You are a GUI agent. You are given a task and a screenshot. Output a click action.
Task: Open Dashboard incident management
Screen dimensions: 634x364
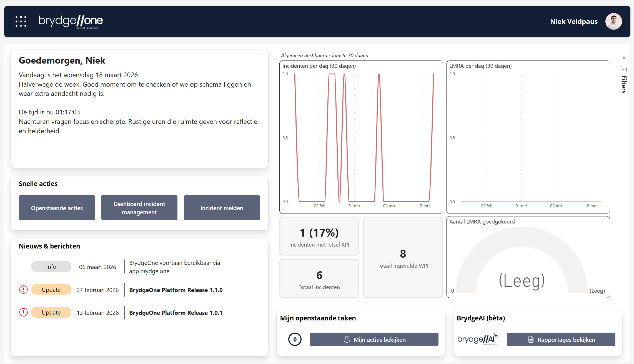click(x=139, y=208)
